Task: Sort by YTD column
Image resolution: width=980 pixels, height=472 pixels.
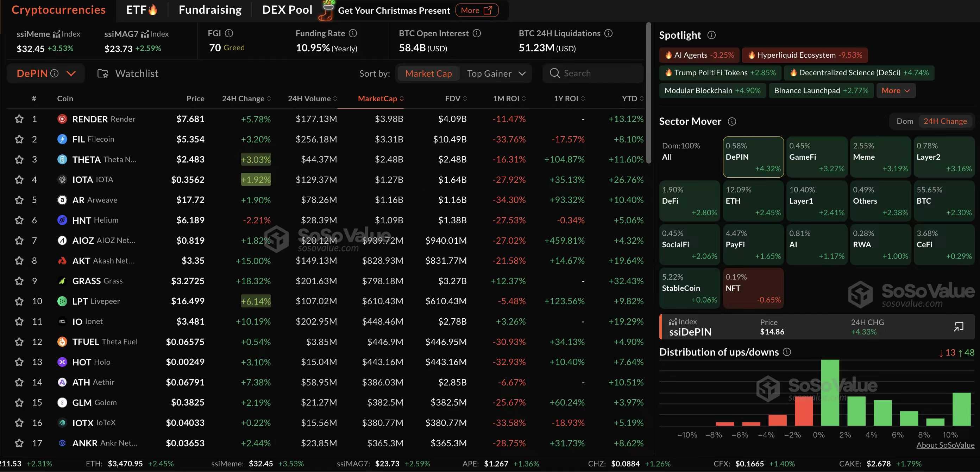Action: (632, 98)
